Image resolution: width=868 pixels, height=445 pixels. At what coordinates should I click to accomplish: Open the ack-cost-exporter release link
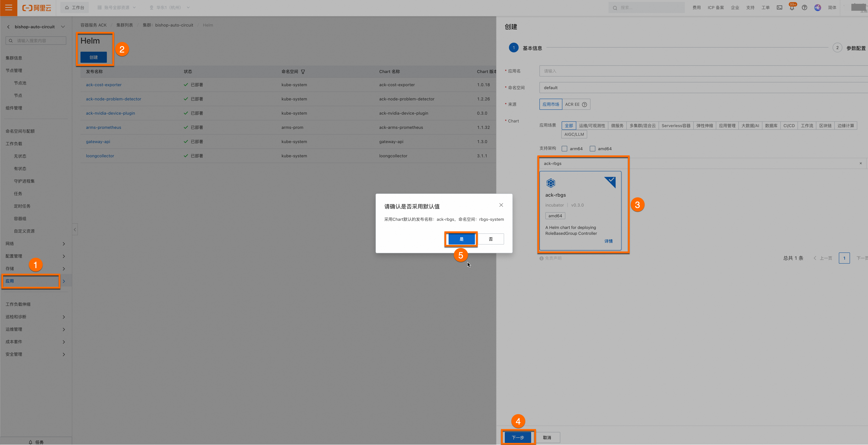(x=103, y=85)
